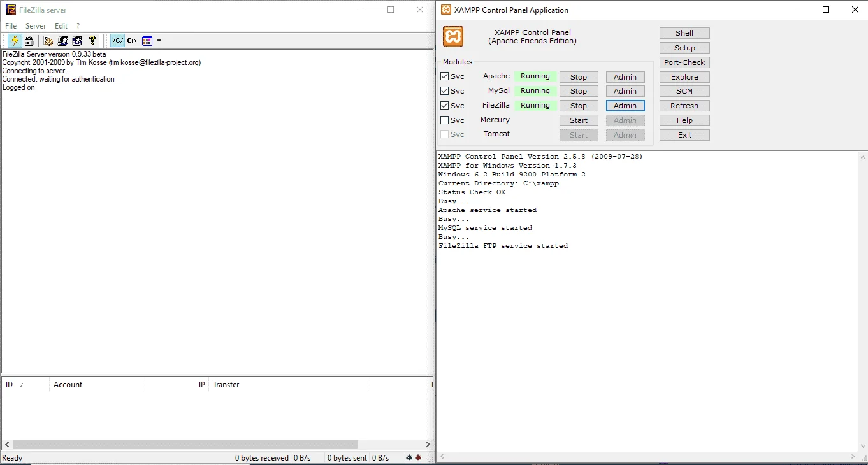Open Apache Admin
The height and width of the screenshot is (465, 868).
(625, 77)
